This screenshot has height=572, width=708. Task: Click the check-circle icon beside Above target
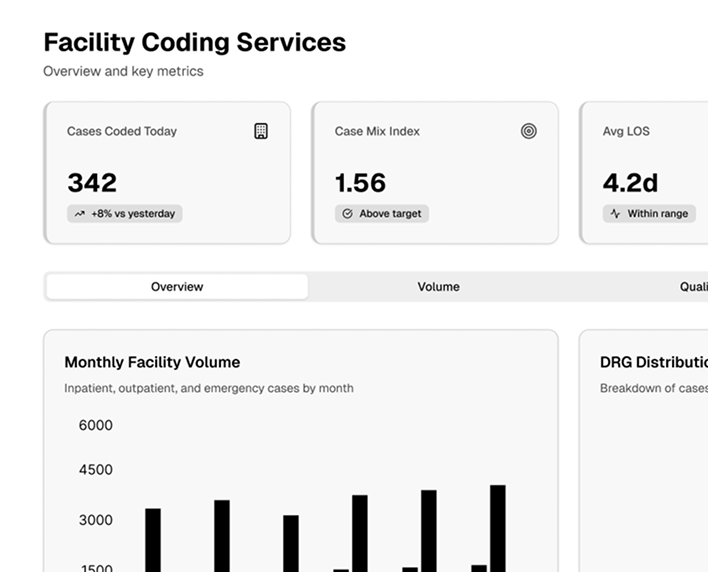click(347, 214)
